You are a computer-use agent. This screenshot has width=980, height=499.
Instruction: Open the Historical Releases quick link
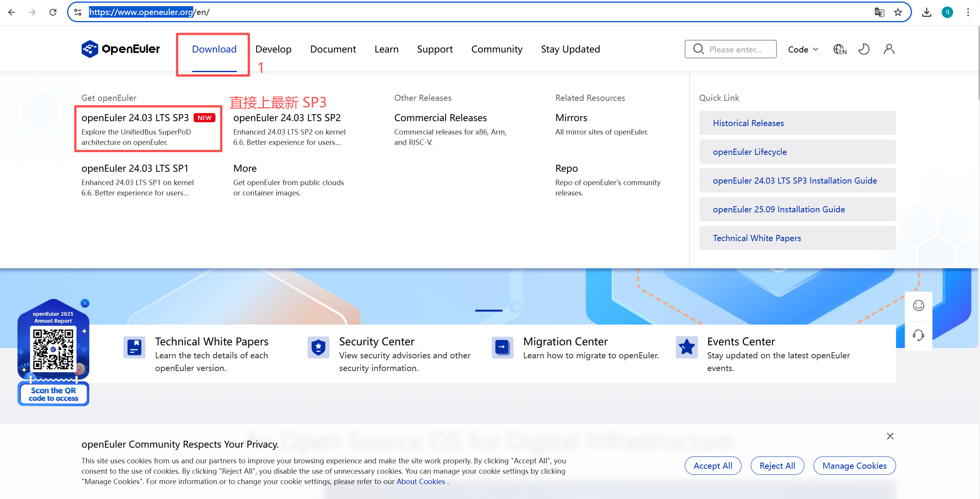(748, 123)
